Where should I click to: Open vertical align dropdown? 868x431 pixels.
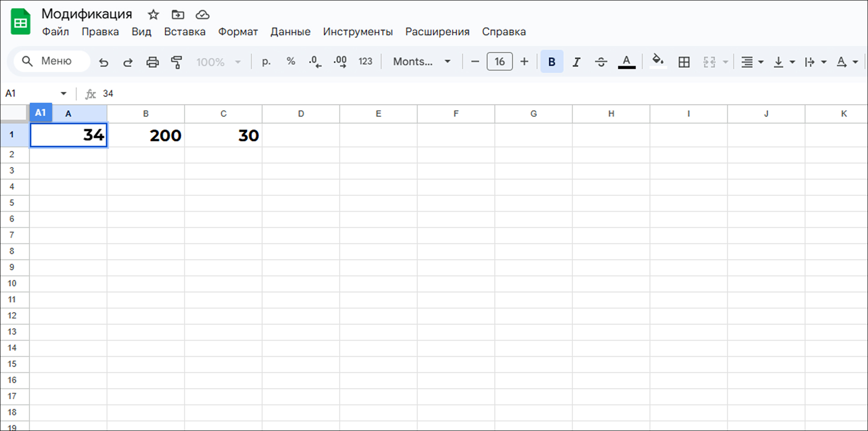[x=784, y=62]
